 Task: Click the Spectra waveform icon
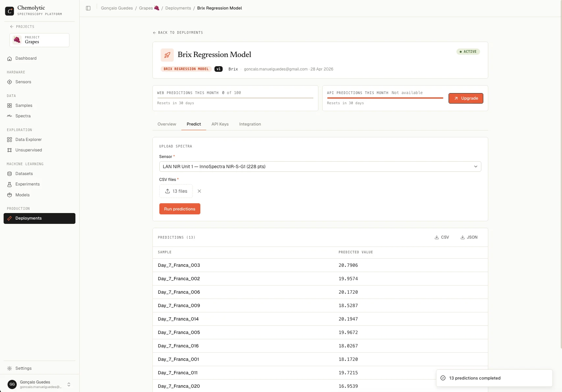10,116
